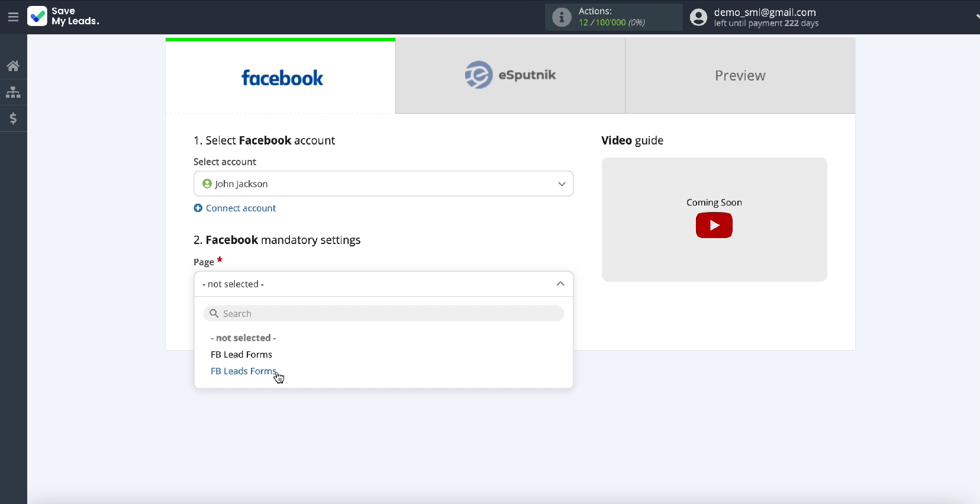The width and height of the screenshot is (980, 504).
Task: Click the 'left until payment 222 days' text
Action: tap(766, 23)
